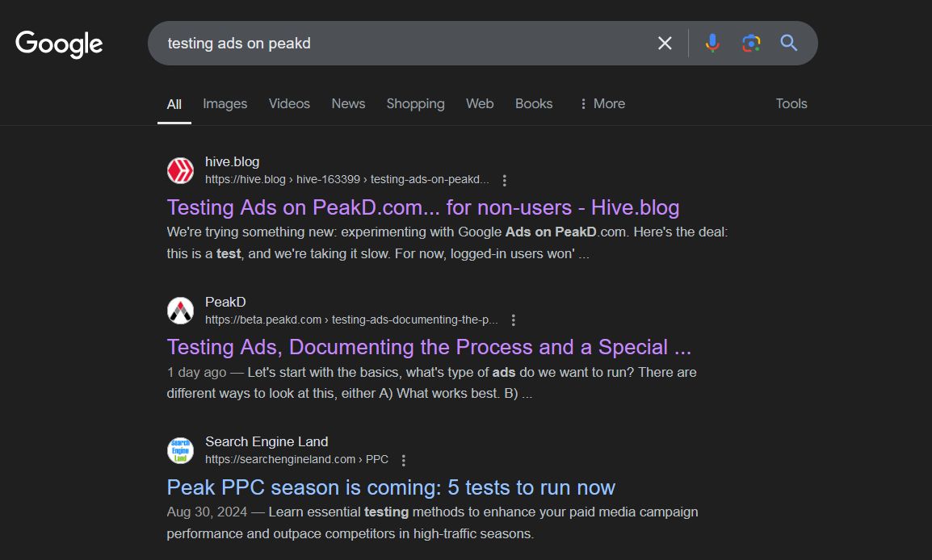The image size is (932, 560).
Task: Click the hive.blog favicon
Action: click(x=180, y=170)
